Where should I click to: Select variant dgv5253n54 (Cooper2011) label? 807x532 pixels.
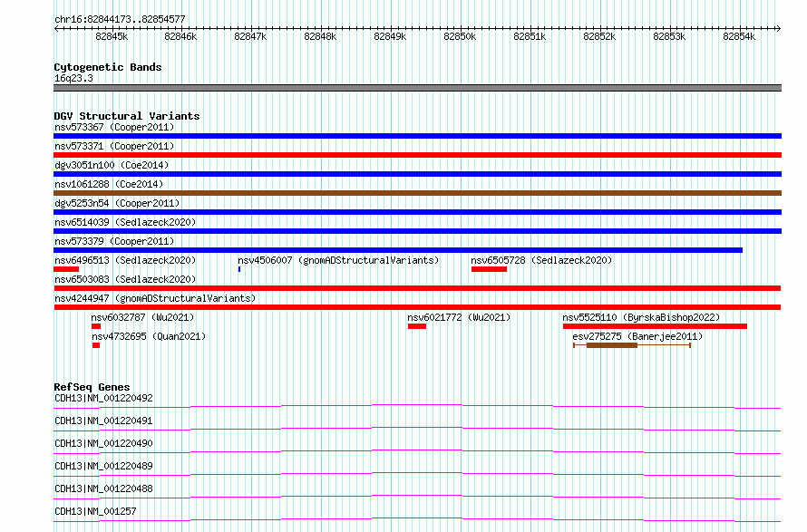coord(117,203)
